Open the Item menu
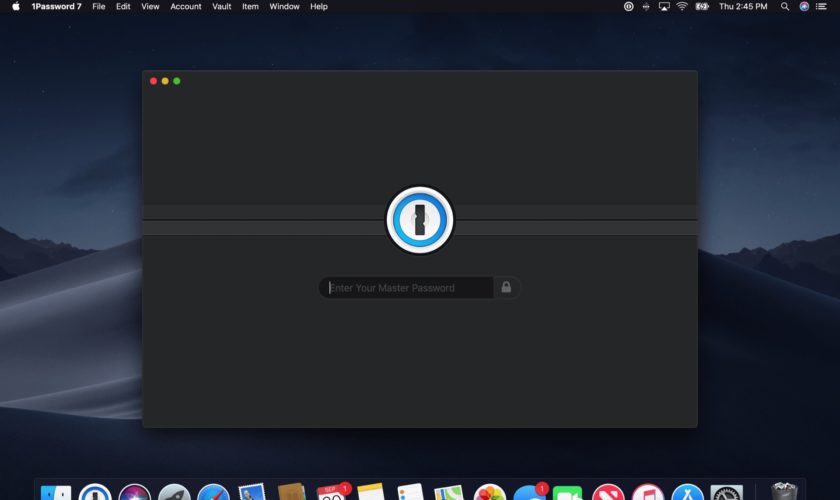Image resolution: width=840 pixels, height=500 pixels. click(x=250, y=6)
